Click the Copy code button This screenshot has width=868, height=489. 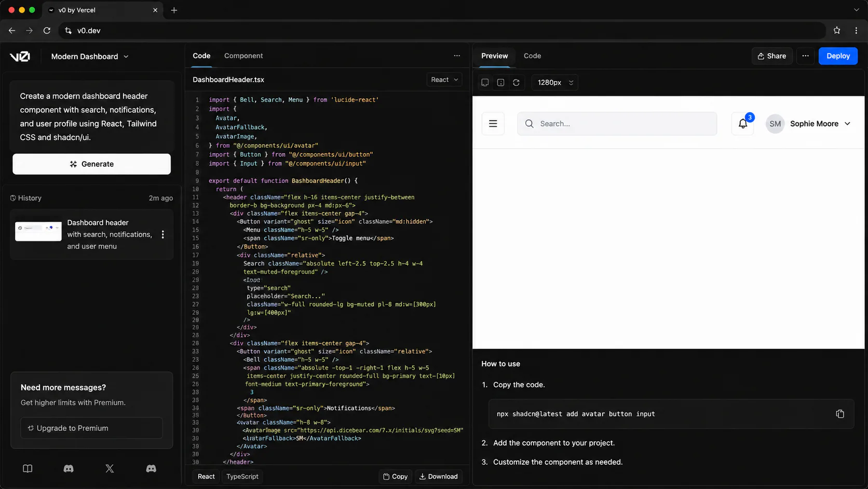point(396,476)
